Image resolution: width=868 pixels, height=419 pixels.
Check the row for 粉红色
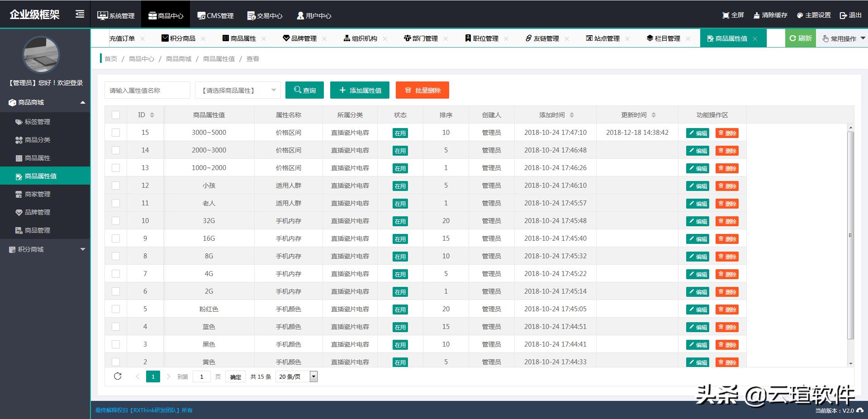(x=116, y=309)
